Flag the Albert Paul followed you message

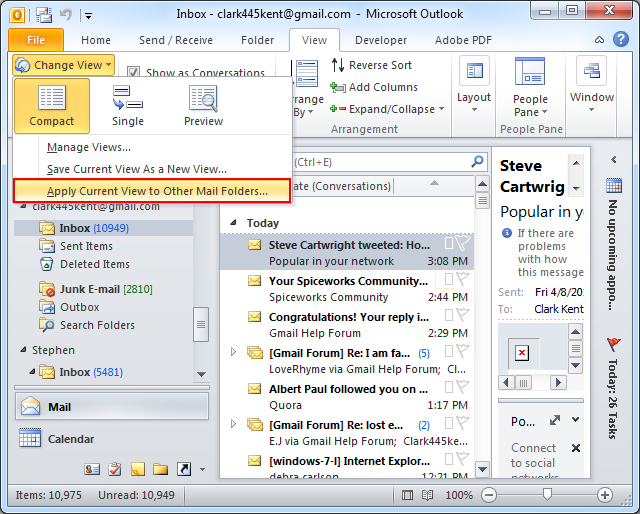(x=462, y=387)
